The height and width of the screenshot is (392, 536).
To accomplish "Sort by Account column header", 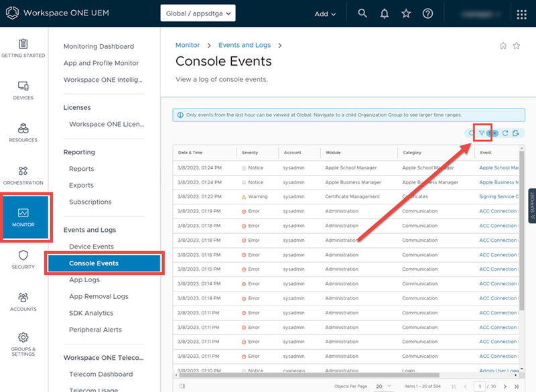I will [x=293, y=153].
